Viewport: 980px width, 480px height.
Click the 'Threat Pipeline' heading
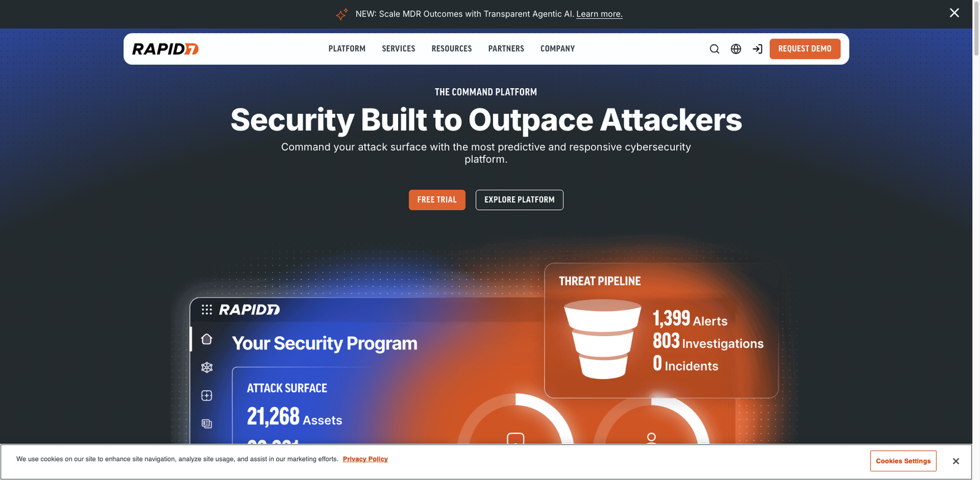(x=600, y=281)
